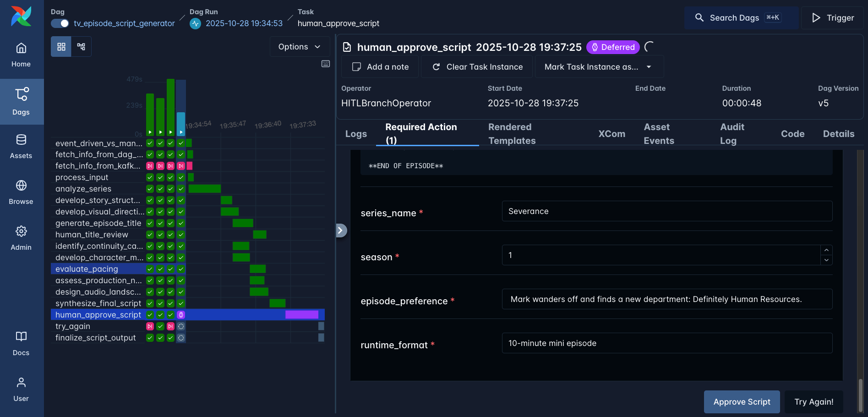Select the purple human_approve_script Gantt bar
Viewport: 868px width, 417px height.
click(301, 315)
